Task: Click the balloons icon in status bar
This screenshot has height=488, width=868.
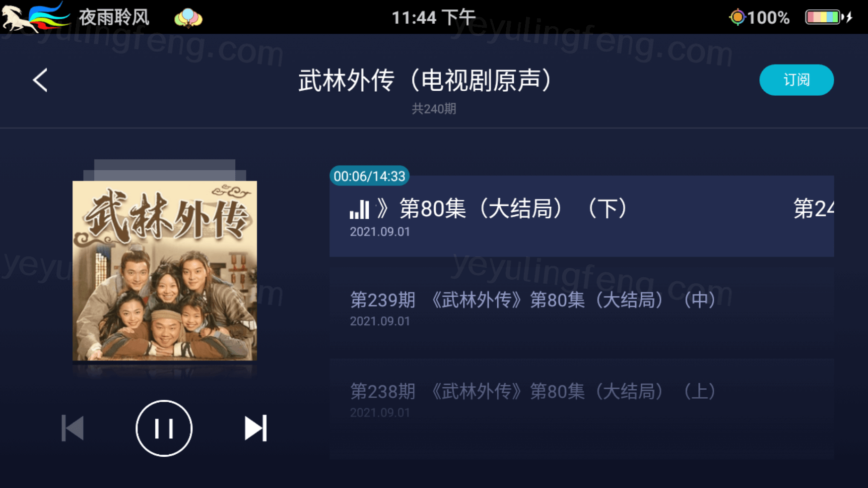Action: [x=188, y=17]
